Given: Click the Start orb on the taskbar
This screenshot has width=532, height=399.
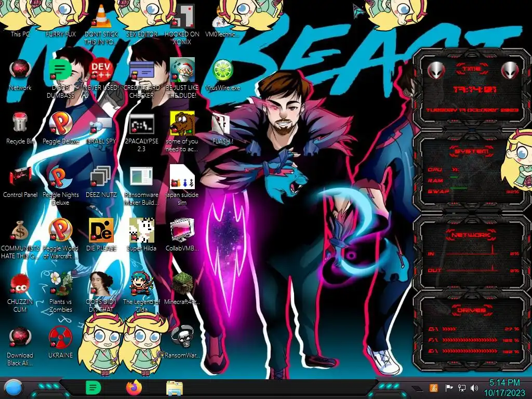Looking at the screenshot, I should point(13,388).
